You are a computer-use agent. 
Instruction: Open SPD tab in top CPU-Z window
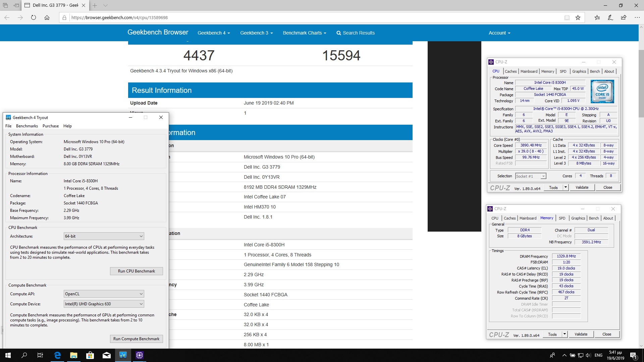563,71
